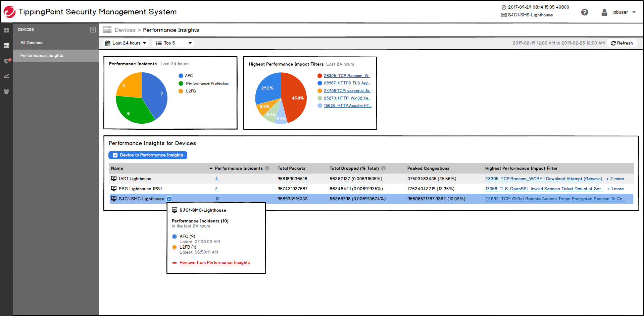Open the chart reports icon in sidebar
644x316 pixels.
click(6, 76)
